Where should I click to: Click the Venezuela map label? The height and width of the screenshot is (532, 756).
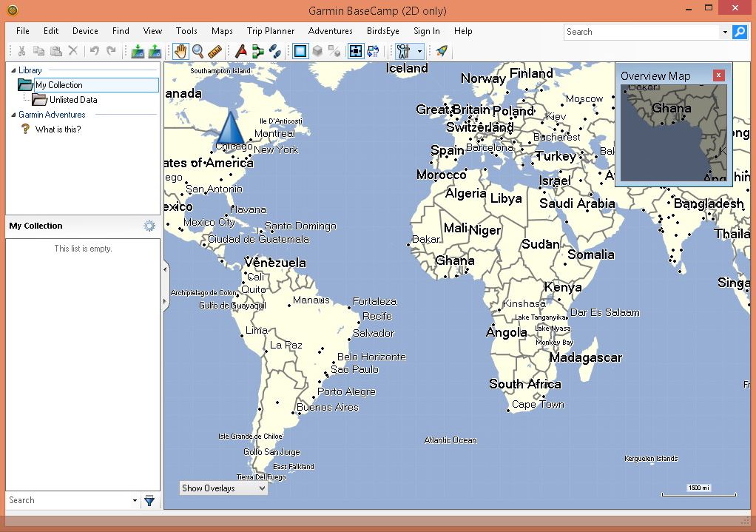click(x=275, y=263)
